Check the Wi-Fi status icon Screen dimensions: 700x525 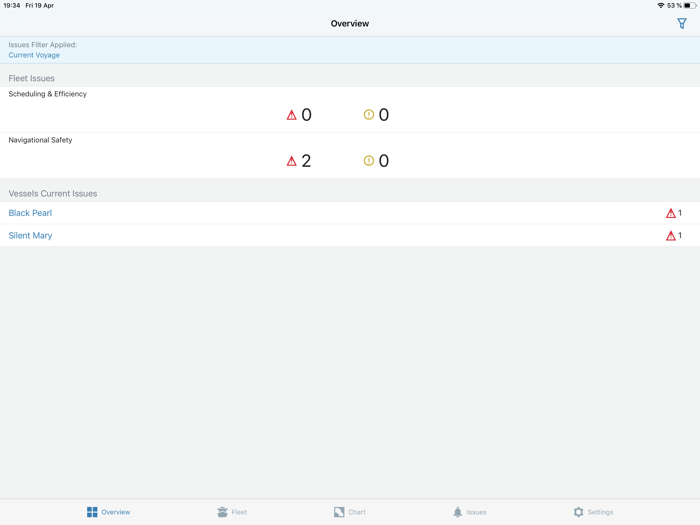click(x=661, y=5)
